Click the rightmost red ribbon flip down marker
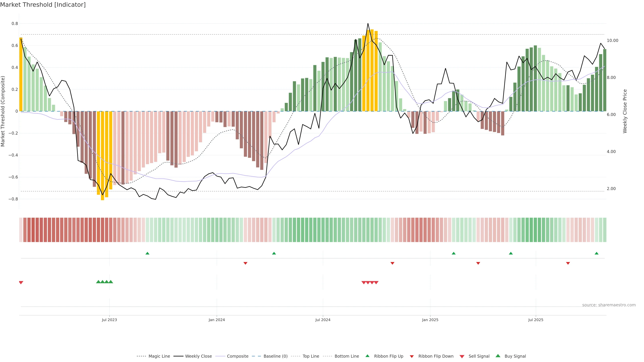 pyautogui.click(x=568, y=263)
